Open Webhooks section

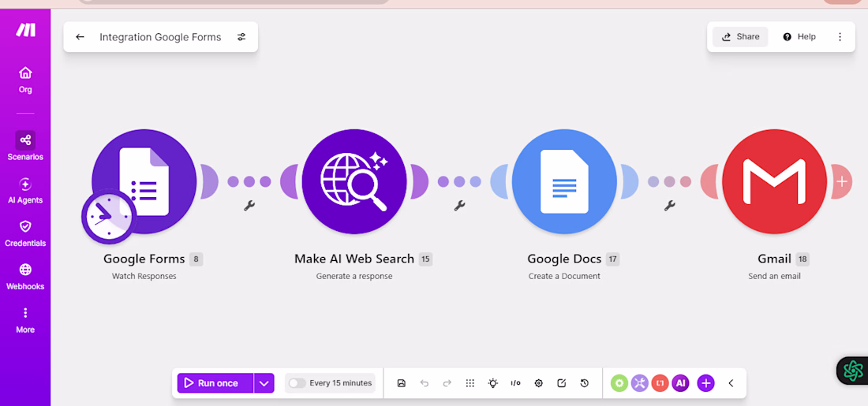[25, 277]
